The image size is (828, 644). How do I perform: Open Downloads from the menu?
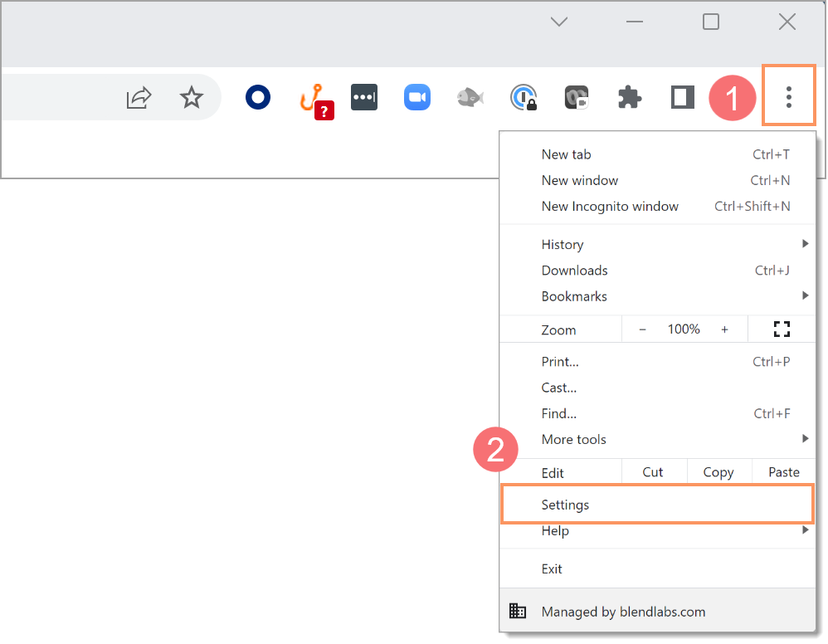click(x=657, y=270)
